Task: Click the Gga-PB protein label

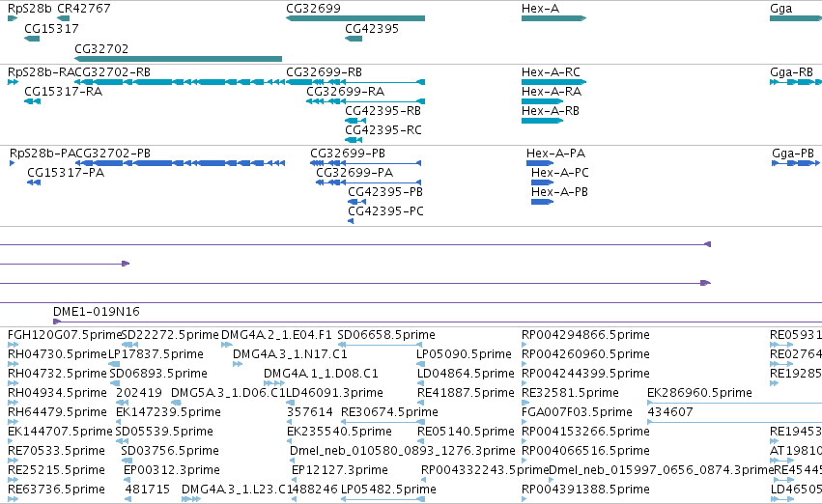Action: (793, 154)
